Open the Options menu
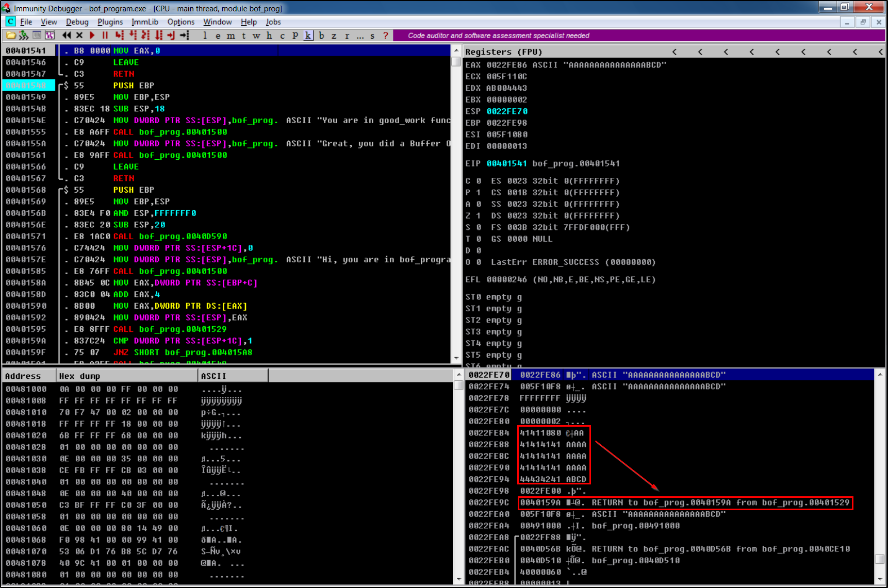The height and width of the screenshot is (588, 888). pos(181,22)
